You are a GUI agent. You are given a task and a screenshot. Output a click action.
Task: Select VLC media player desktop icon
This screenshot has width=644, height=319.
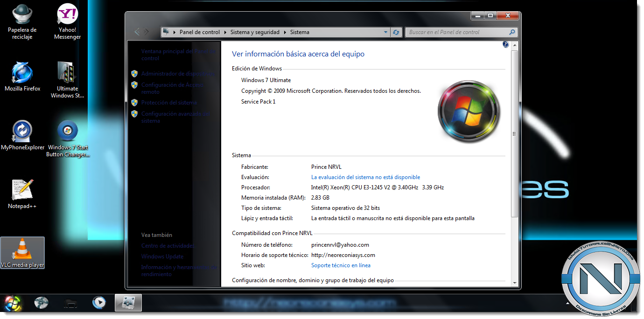tap(22, 253)
